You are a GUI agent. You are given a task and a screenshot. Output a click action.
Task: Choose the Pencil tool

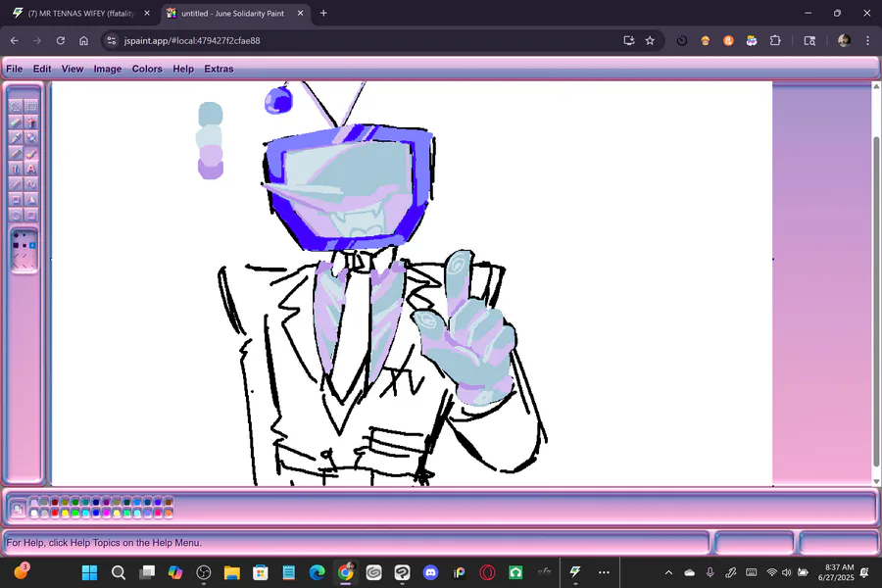tap(16, 153)
